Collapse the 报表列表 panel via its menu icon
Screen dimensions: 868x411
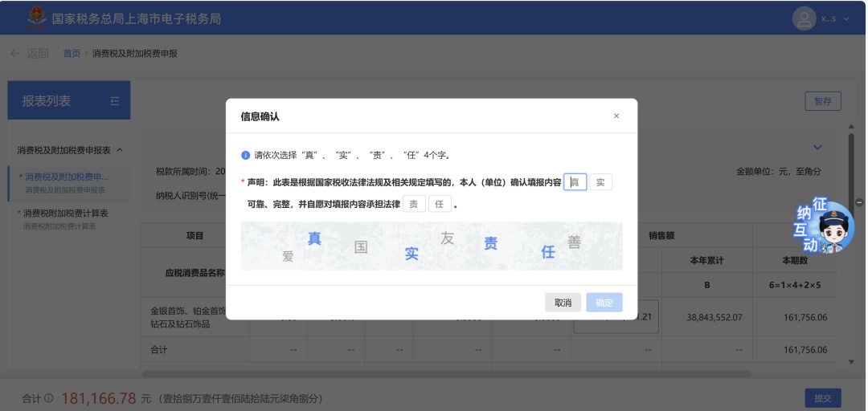(x=114, y=101)
